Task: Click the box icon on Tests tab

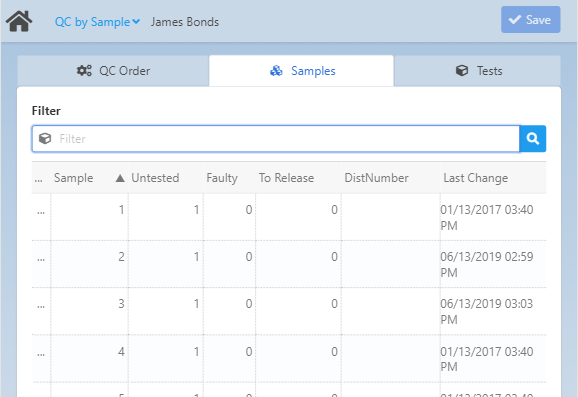Action: (x=462, y=70)
